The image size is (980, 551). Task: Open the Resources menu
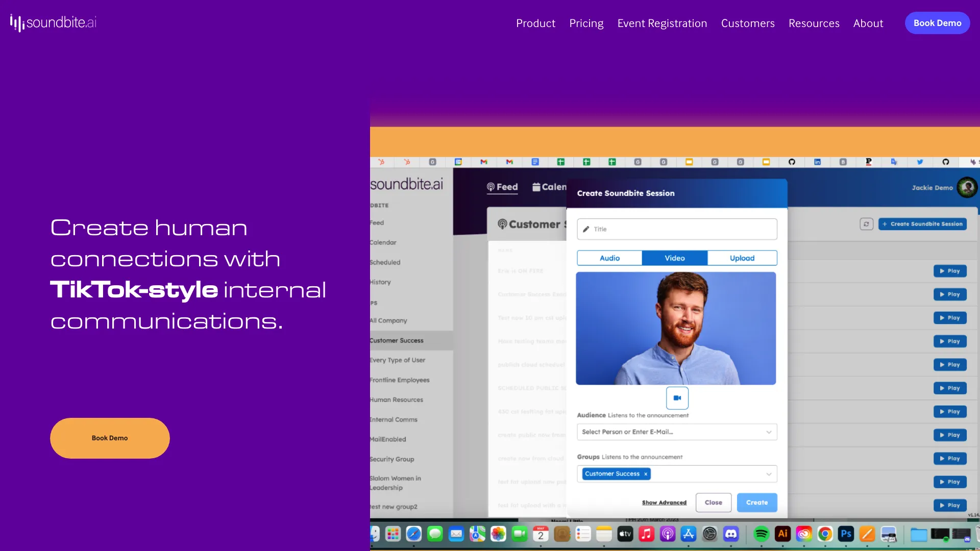point(814,23)
